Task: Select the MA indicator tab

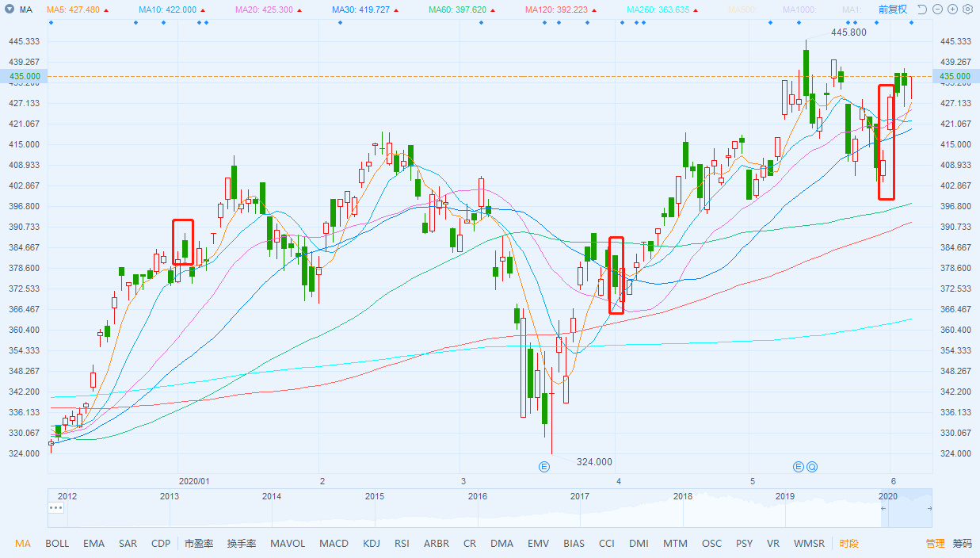Action: [x=23, y=544]
